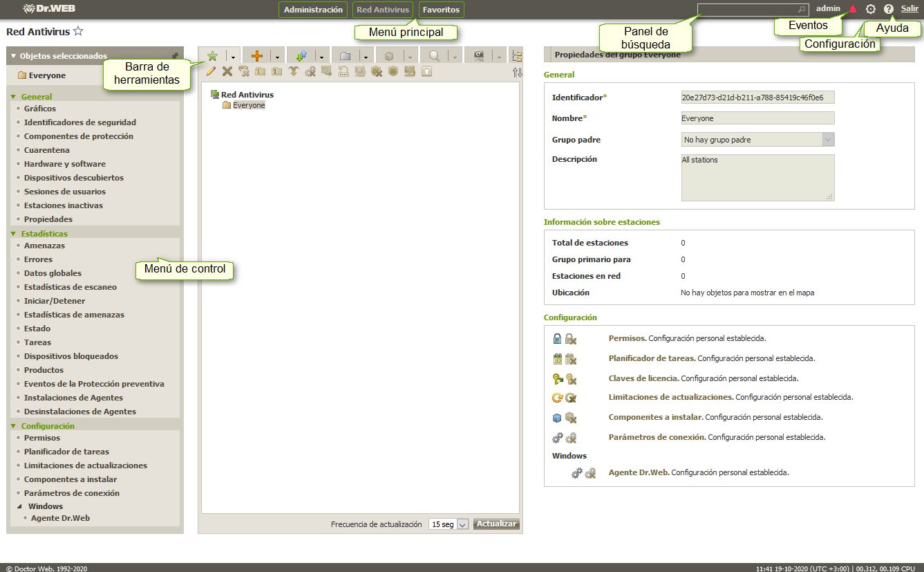Click the Actualizar button
Screen dimensions: 924x572
tap(496, 524)
